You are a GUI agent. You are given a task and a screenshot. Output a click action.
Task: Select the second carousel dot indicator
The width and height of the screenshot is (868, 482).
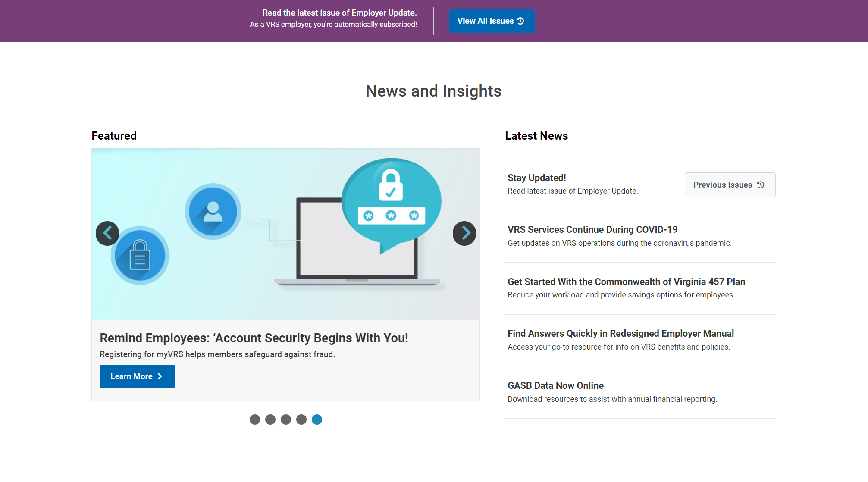[270, 419]
